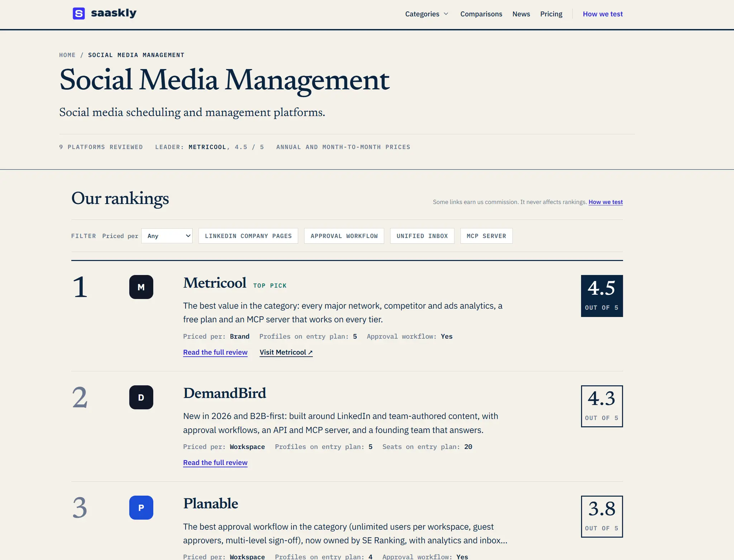Click the DemandBird heading
The width and height of the screenshot is (734, 560).
coord(225,393)
